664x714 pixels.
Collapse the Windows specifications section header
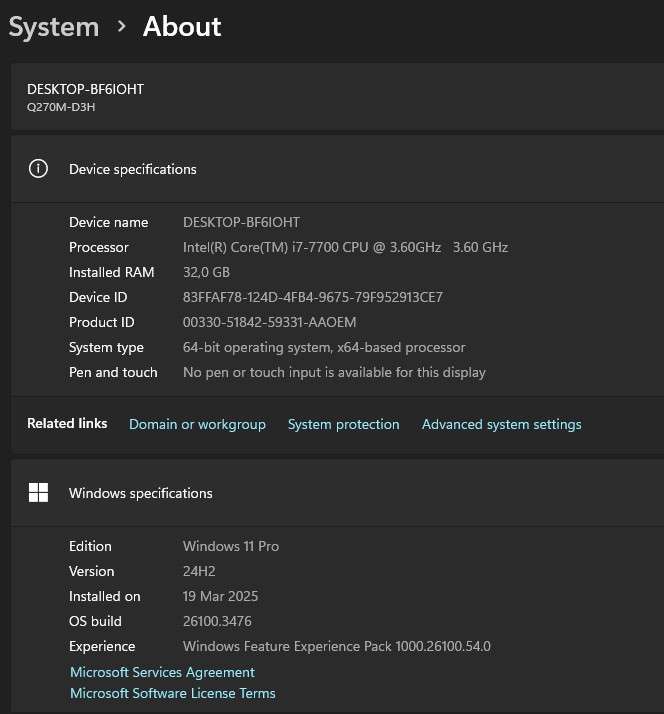coord(337,493)
